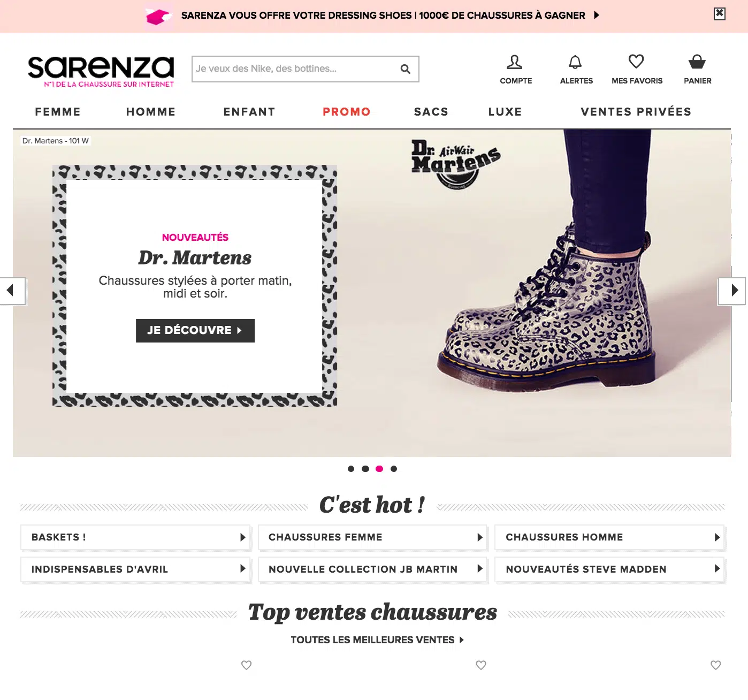Go to previous carousel slide arrow
Image resolution: width=748 pixels, height=700 pixels.
point(12,291)
